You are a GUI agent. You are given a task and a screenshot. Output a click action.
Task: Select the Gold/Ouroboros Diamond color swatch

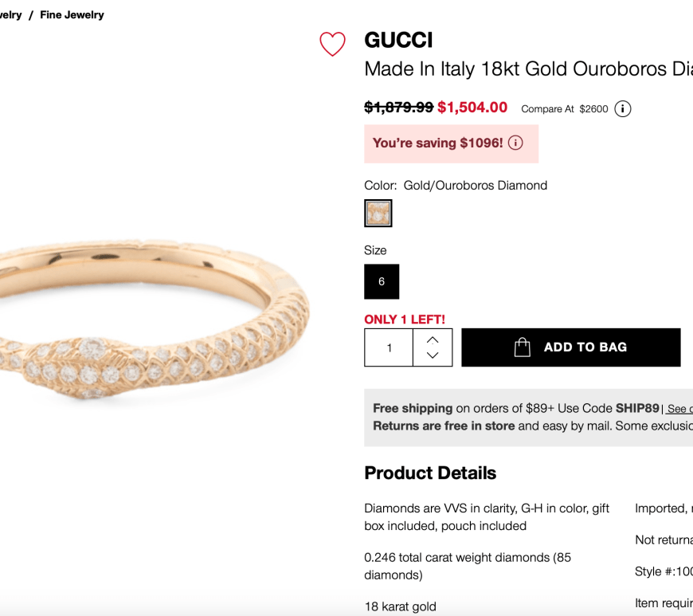pos(378,214)
